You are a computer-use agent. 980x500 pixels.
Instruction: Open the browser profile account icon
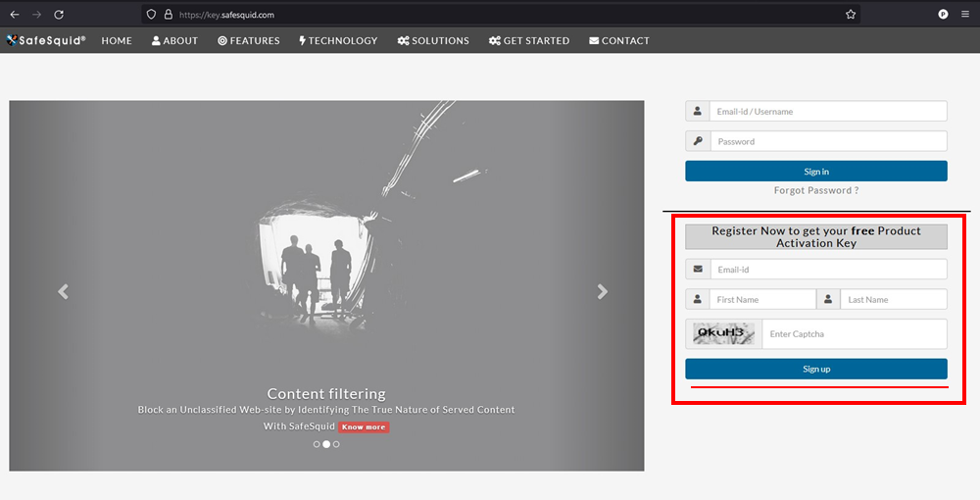click(x=943, y=15)
